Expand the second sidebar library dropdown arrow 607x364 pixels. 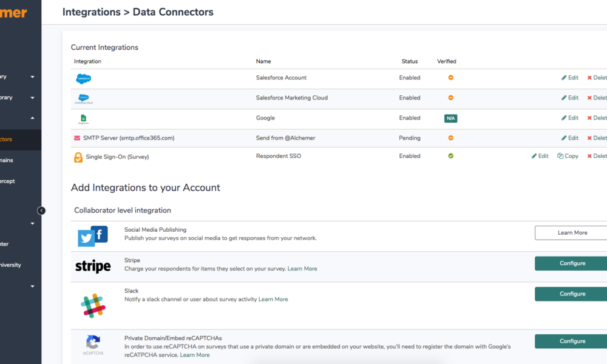coord(33,98)
